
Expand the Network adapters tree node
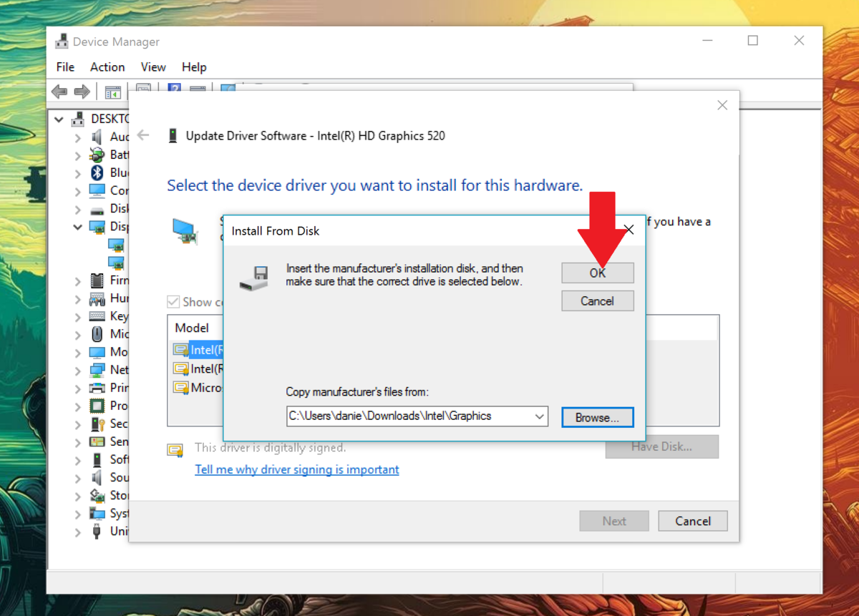[78, 370]
